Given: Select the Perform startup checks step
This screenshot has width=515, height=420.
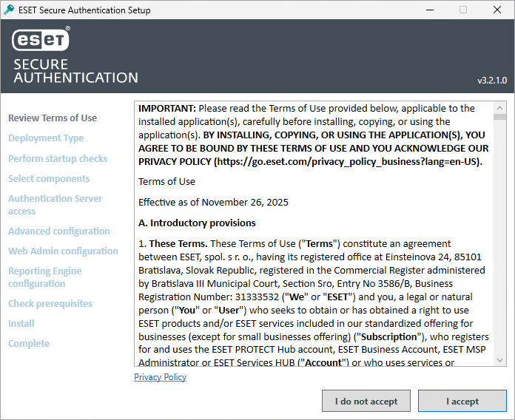Looking at the screenshot, I should (58, 158).
